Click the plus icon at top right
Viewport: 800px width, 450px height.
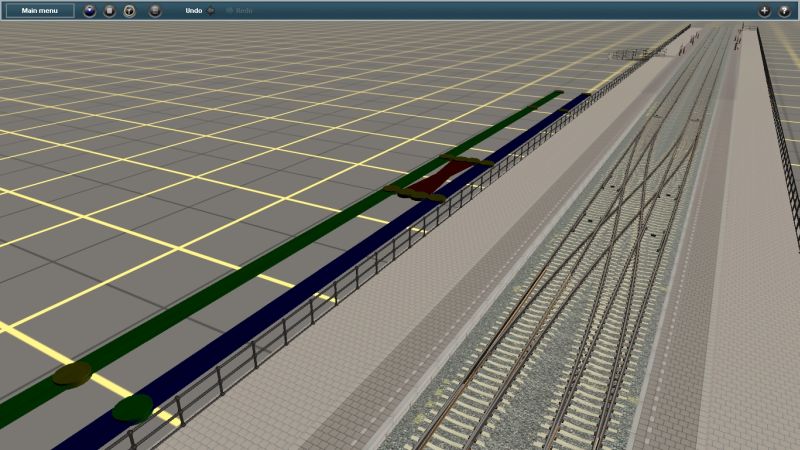pyautogui.click(x=764, y=11)
